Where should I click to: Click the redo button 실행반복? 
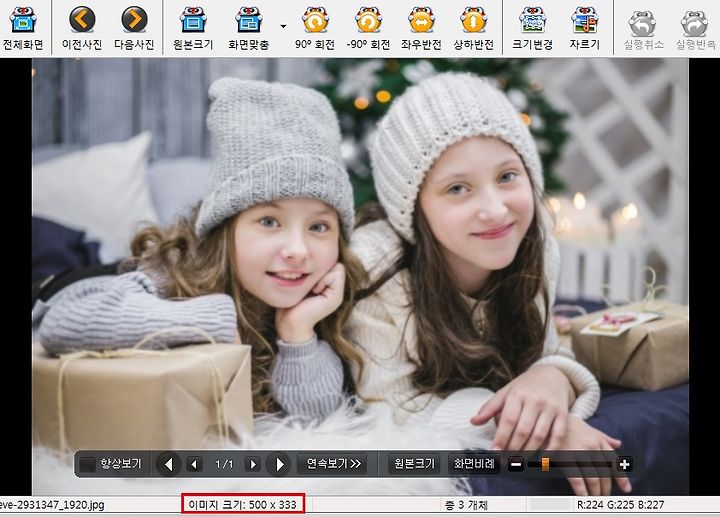point(695,28)
